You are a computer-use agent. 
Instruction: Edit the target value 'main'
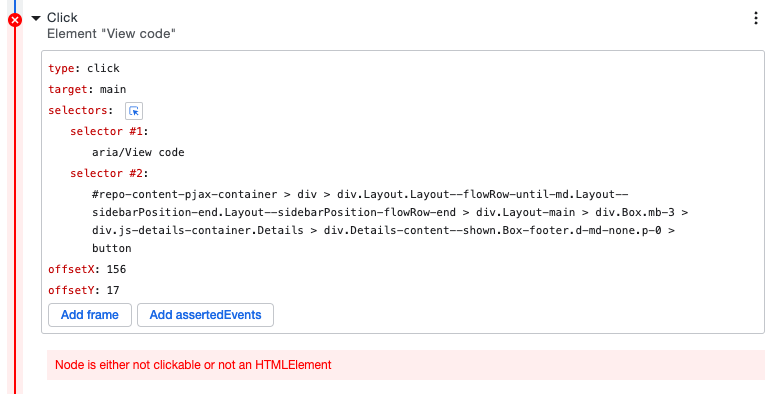pos(113,89)
